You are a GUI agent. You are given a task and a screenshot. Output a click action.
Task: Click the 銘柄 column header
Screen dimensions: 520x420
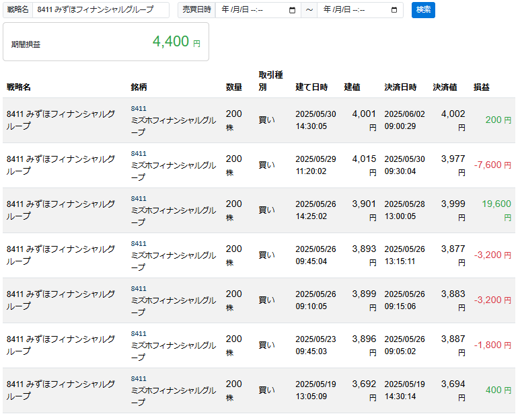139,87
